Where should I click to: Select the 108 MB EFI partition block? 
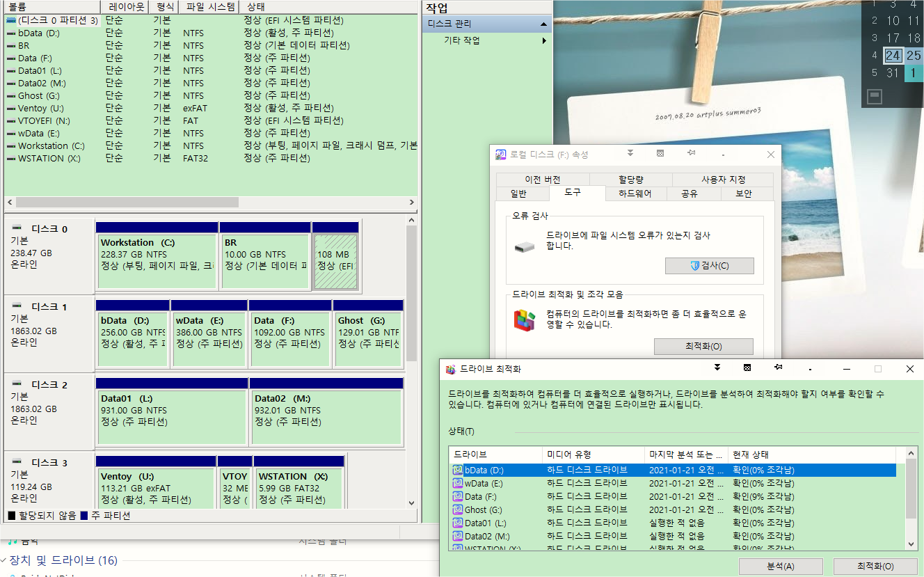[x=335, y=255]
